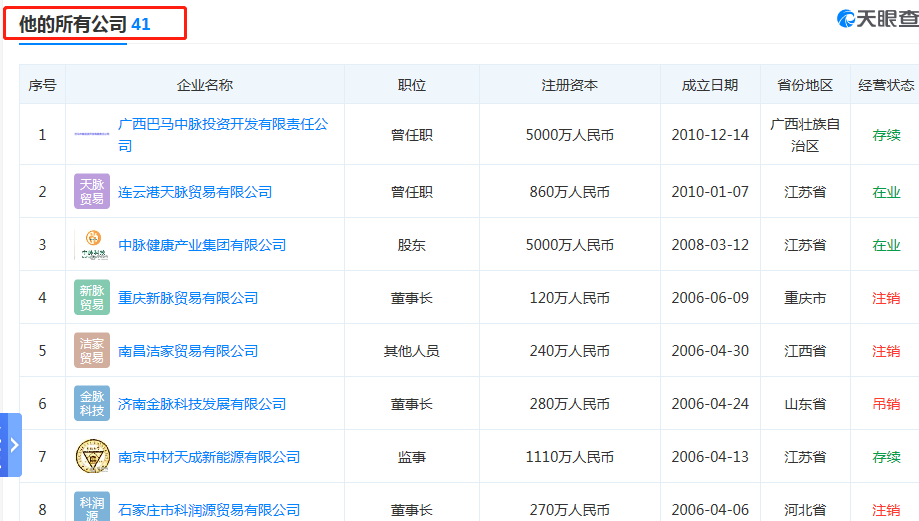Click the 职位 column header
The height and width of the screenshot is (521, 919).
[x=411, y=85]
